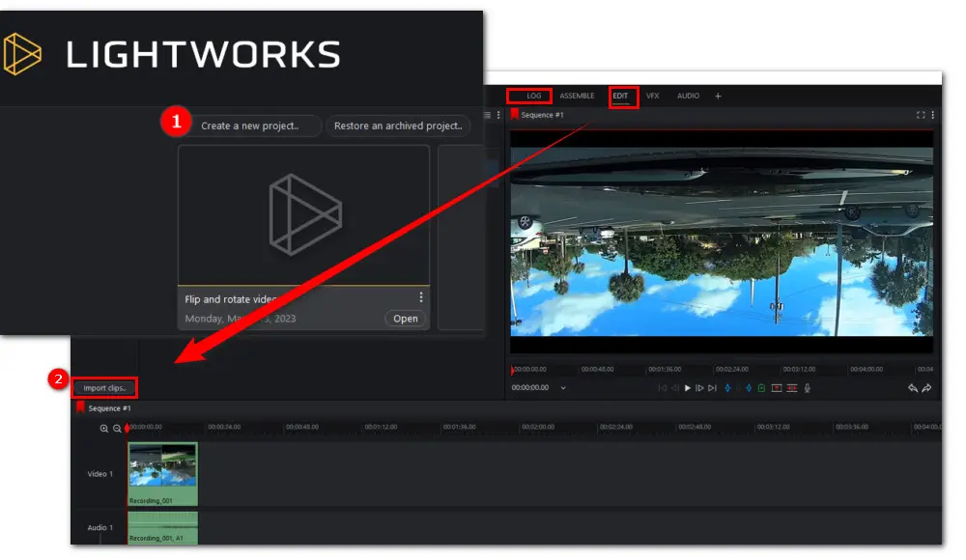966x560 pixels.
Task: Click timeline ruler at 00:01:12.00
Action: (381, 427)
